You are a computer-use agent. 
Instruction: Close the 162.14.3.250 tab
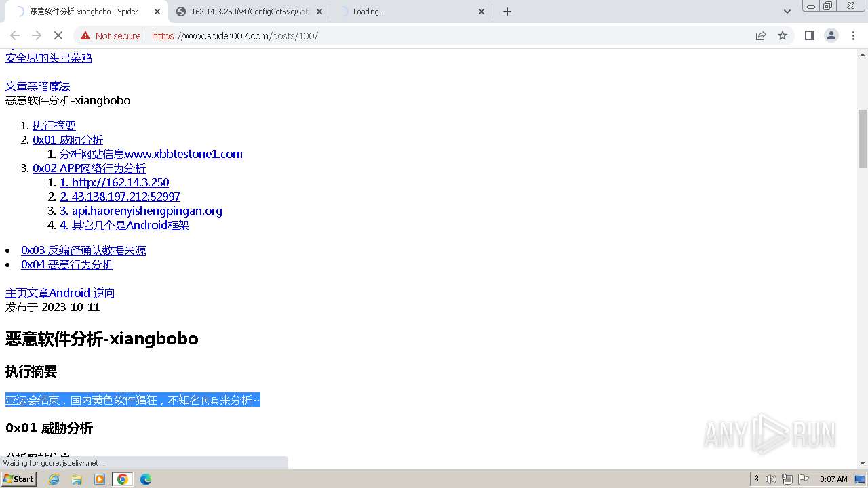(319, 12)
